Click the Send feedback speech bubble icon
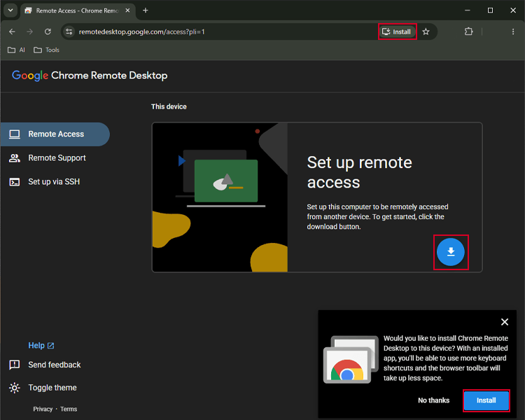Image resolution: width=525 pixels, height=420 pixels. pos(15,365)
